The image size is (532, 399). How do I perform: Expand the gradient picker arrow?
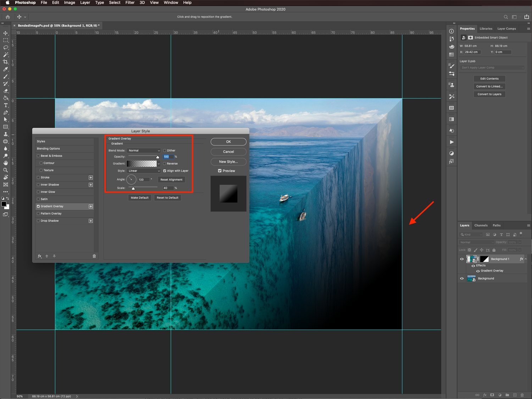pos(159,164)
